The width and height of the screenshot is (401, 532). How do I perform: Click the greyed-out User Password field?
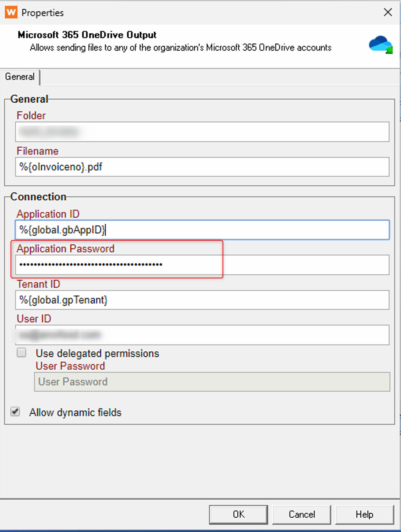[x=212, y=382]
